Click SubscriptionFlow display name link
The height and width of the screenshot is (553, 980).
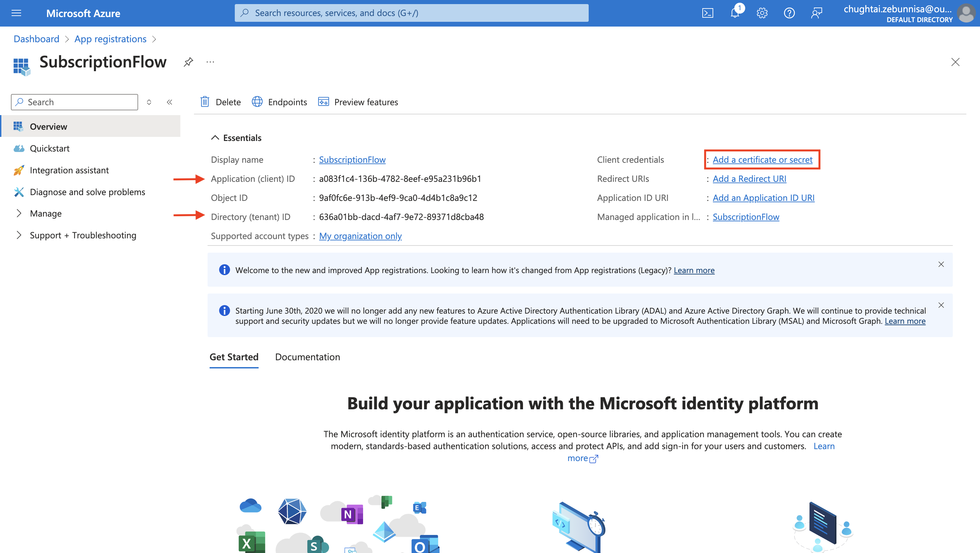point(352,159)
